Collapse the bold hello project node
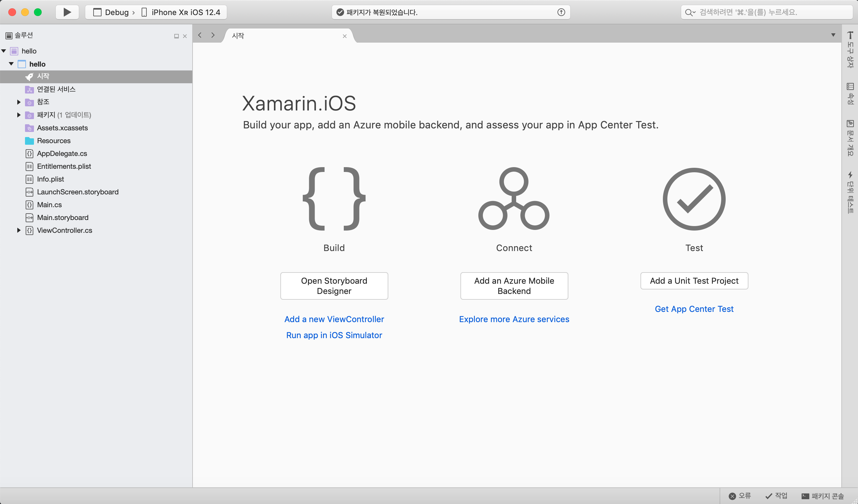The width and height of the screenshot is (858, 504). click(x=11, y=64)
